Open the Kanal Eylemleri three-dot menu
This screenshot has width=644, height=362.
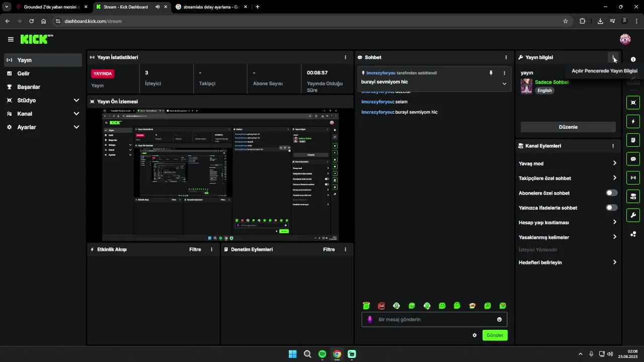[613, 146]
